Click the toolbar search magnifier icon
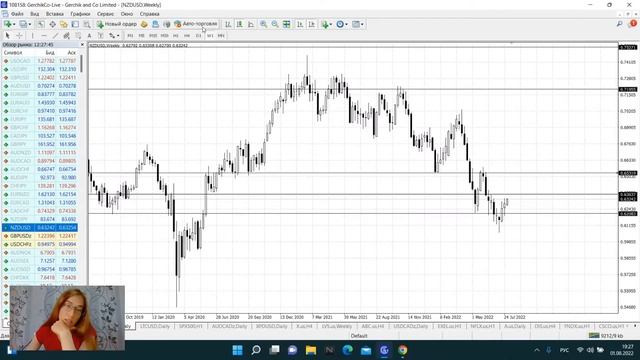The height and width of the screenshot is (360, 640). (620, 24)
